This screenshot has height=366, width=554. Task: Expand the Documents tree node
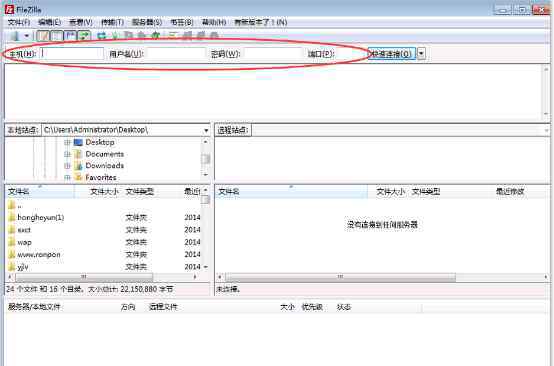click(67, 154)
